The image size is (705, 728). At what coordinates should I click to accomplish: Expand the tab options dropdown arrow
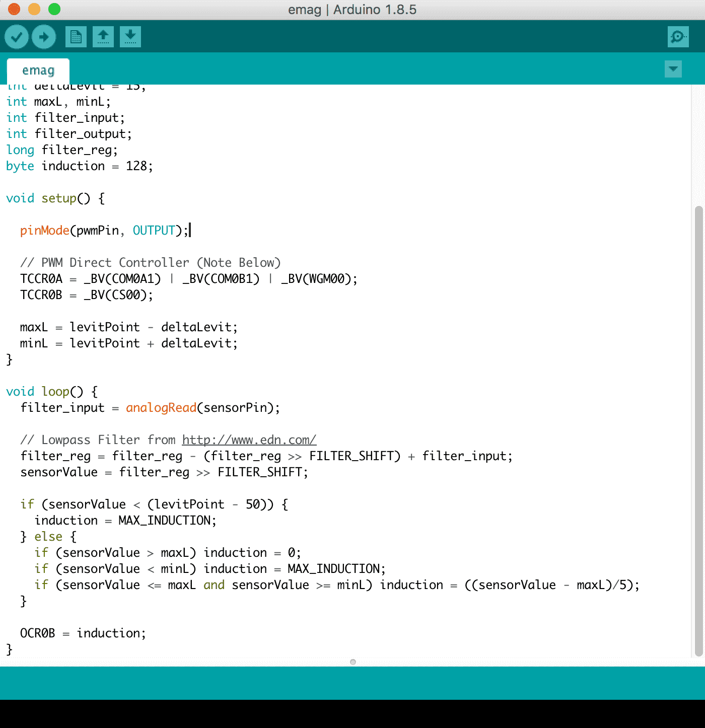point(673,68)
